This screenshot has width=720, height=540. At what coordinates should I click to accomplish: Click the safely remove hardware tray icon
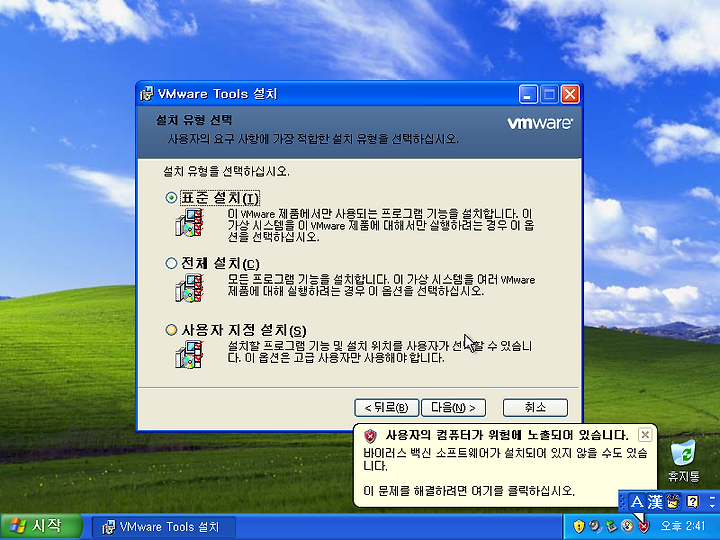pos(611,526)
